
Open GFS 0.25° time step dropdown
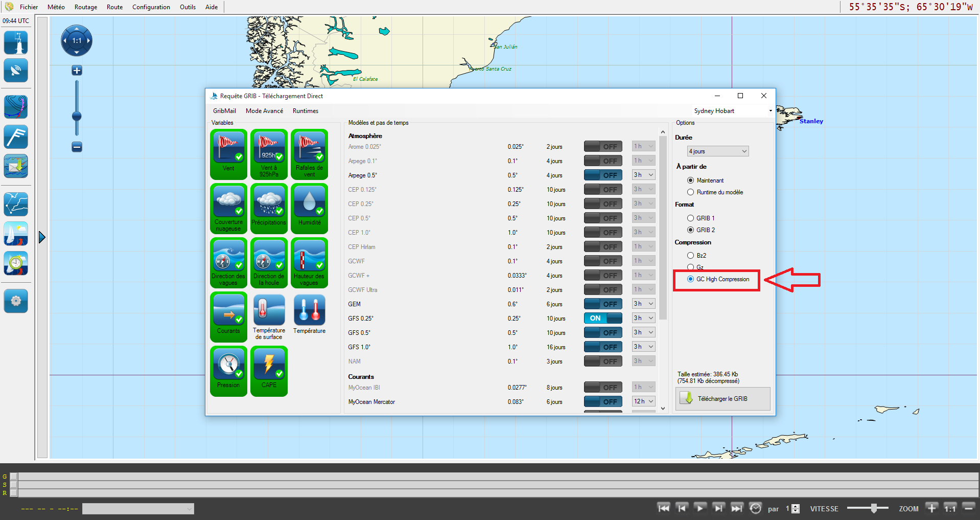click(x=643, y=318)
